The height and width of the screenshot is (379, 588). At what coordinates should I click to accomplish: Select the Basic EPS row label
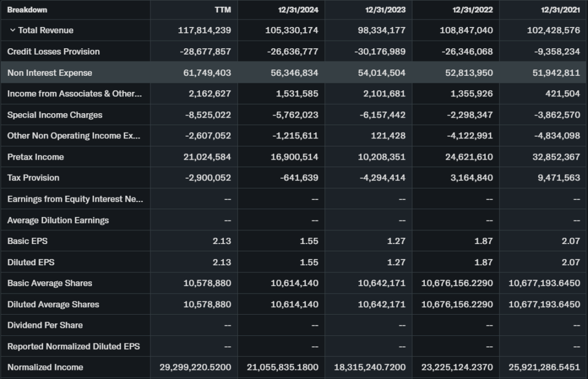pos(27,241)
